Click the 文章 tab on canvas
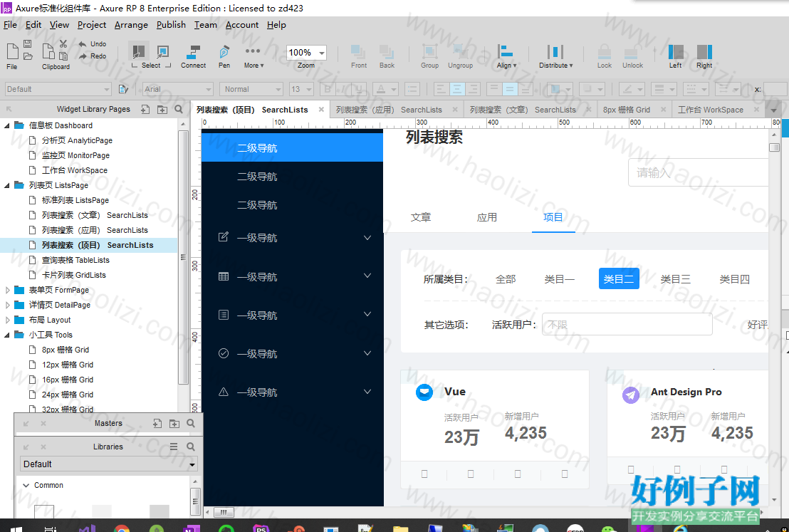Image resolution: width=789 pixels, height=532 pixels. point(421,217)
